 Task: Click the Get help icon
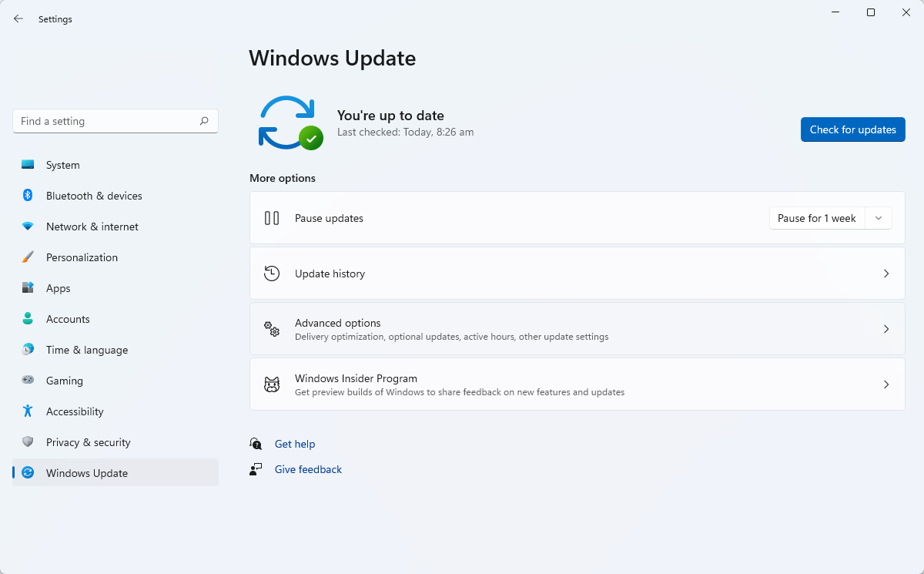(256, 444)
